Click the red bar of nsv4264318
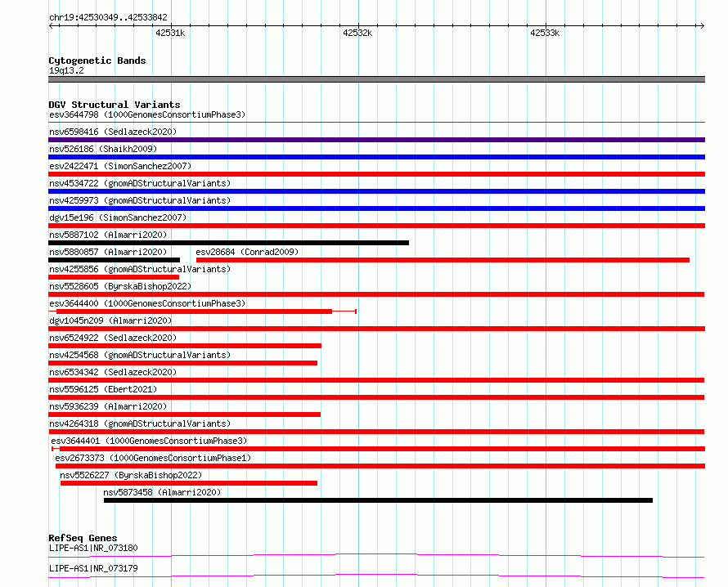The width and height of the screenshot is (728, 587). [376, 432]
